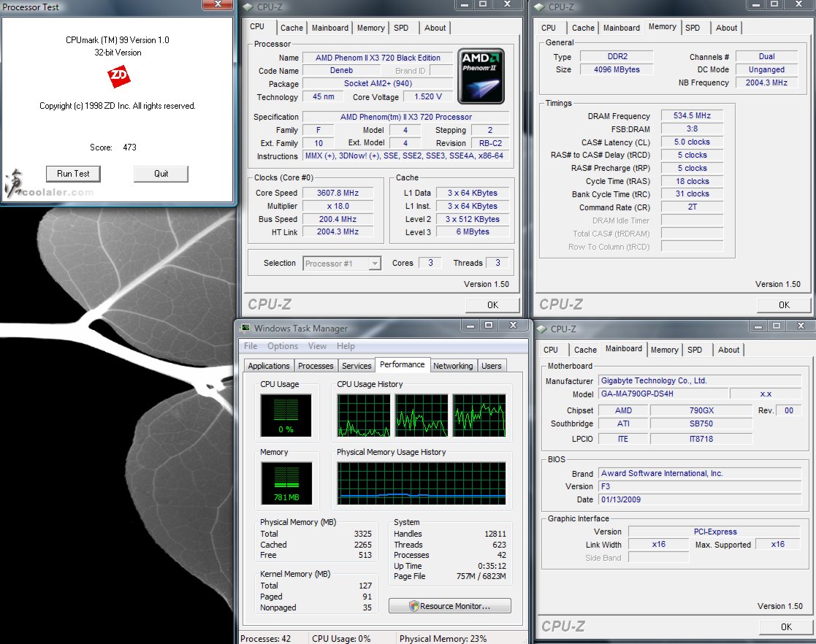The width and height of the screenshot is (816, 644).
Task: Click the Graphic Interface PCI-Express version value
Action: coord(714,532)
